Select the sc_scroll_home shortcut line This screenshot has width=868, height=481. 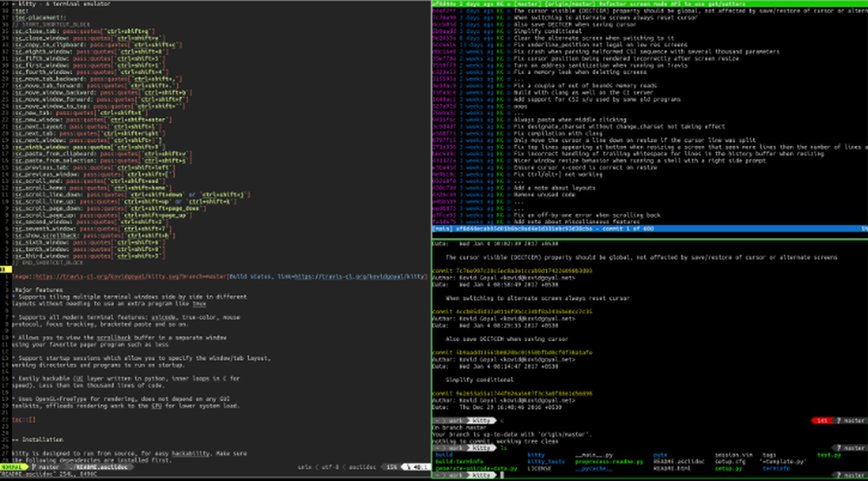[x=92, y=188]
